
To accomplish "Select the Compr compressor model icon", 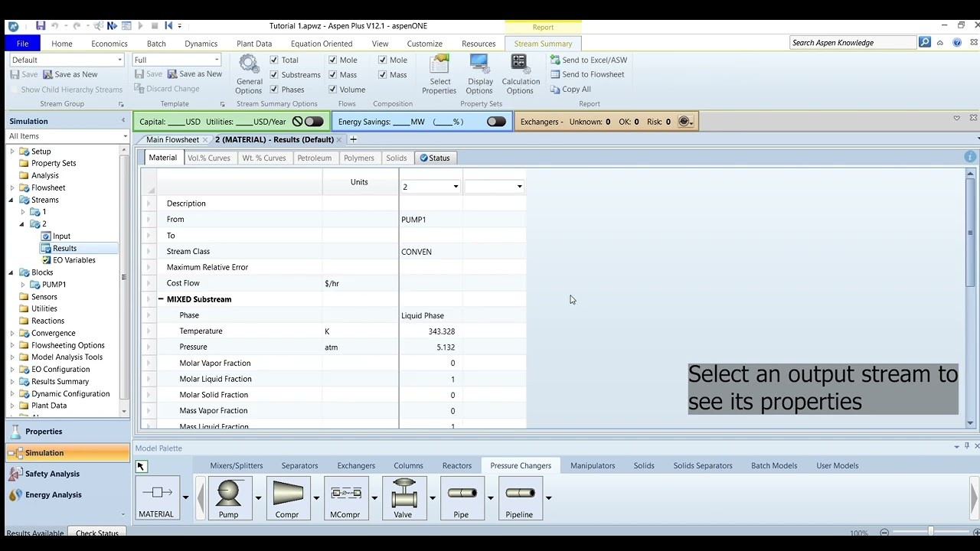I will [287, 498].
